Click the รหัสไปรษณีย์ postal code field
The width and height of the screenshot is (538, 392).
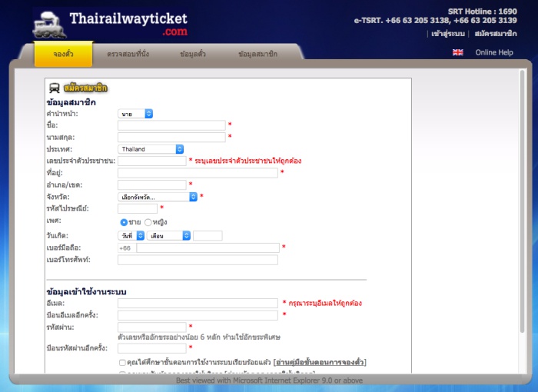coord(138,208)
